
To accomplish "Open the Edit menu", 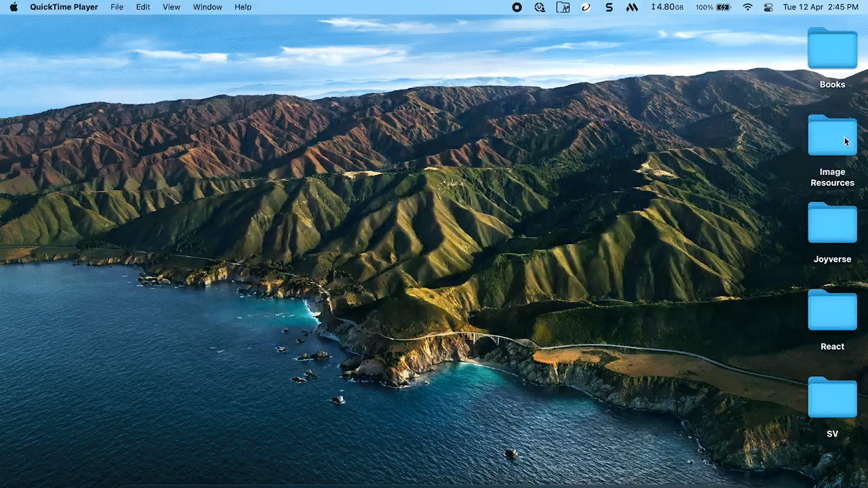I will (x=143, y=7).
